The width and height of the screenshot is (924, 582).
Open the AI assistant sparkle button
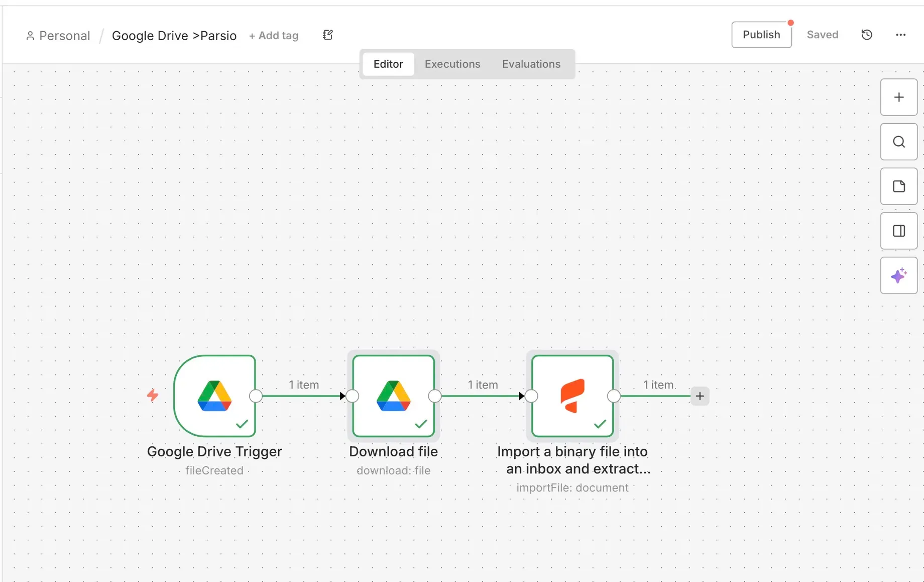898,275
